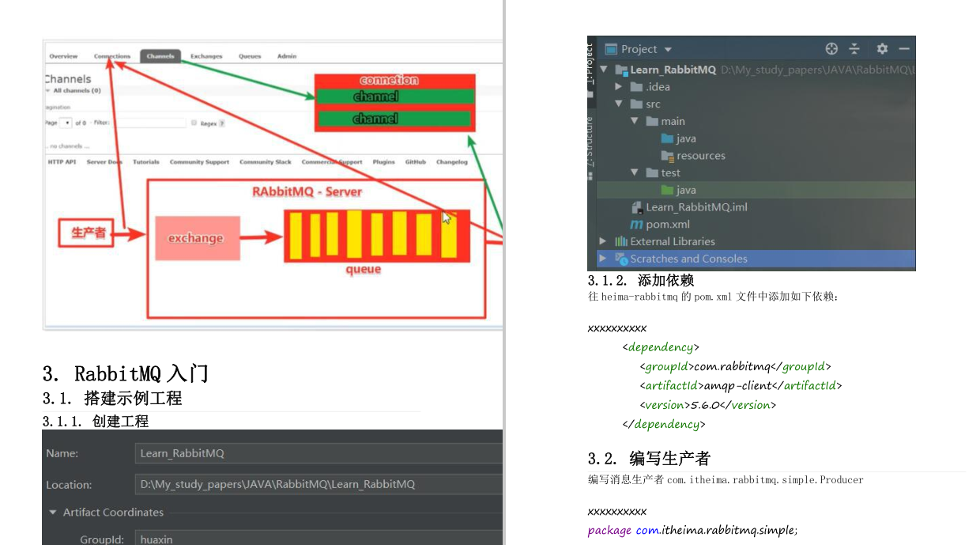Click the Collapse All icon in Project toolbar
980x545 pixels.
pos(854,48)
